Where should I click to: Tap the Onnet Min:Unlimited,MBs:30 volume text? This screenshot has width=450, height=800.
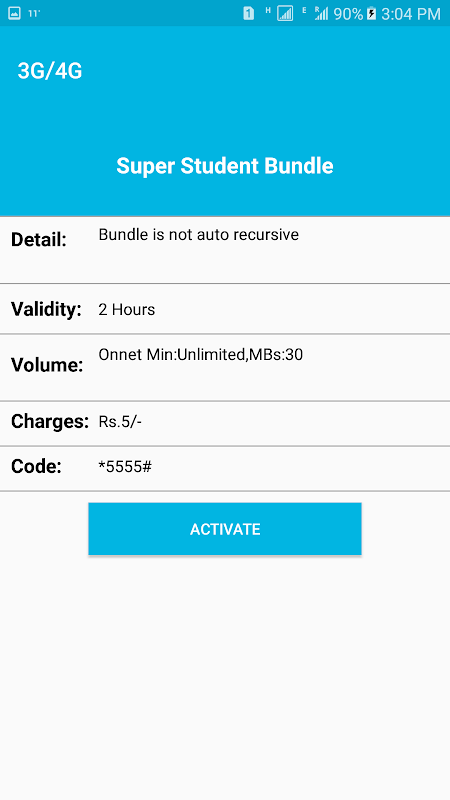click(x=201, y=355)
